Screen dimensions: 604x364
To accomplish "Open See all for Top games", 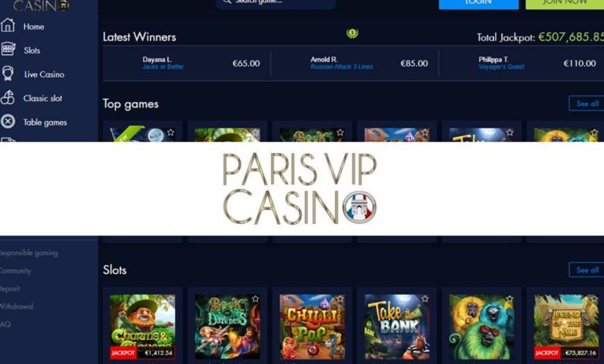I will point(587,103).
